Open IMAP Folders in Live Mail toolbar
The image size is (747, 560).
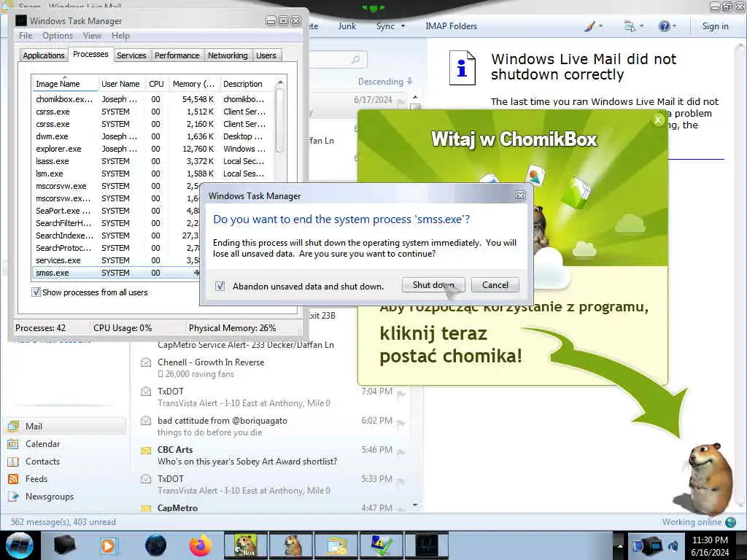tap(451, 26)
